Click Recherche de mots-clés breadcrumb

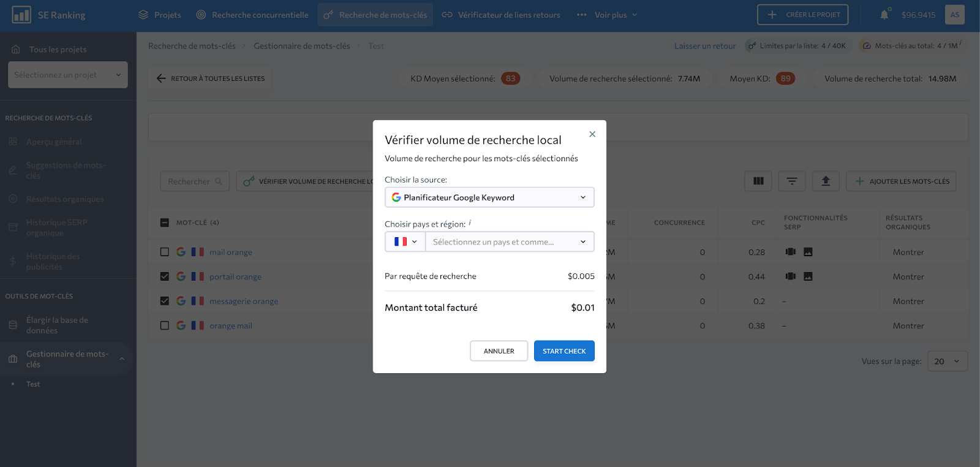[192, 46]
